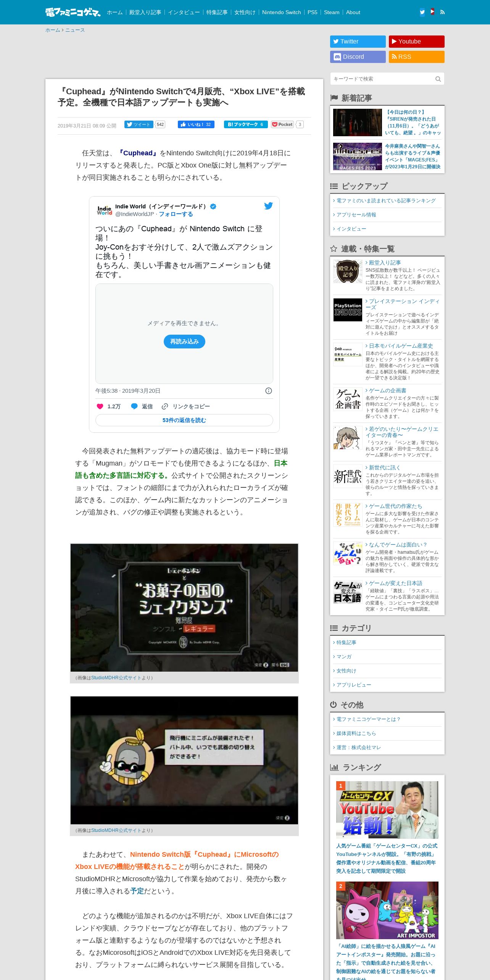Image resolution: width=490 pixels, height=980 pixels.
Task: Open the PlayStation INDIES series icon
Action: [348, 310]
